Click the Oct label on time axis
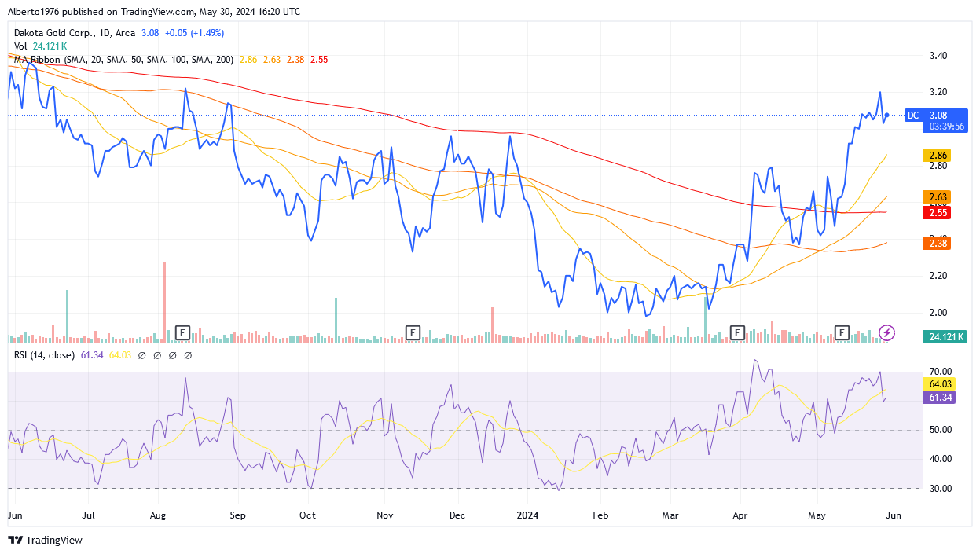 click(307, 515)
